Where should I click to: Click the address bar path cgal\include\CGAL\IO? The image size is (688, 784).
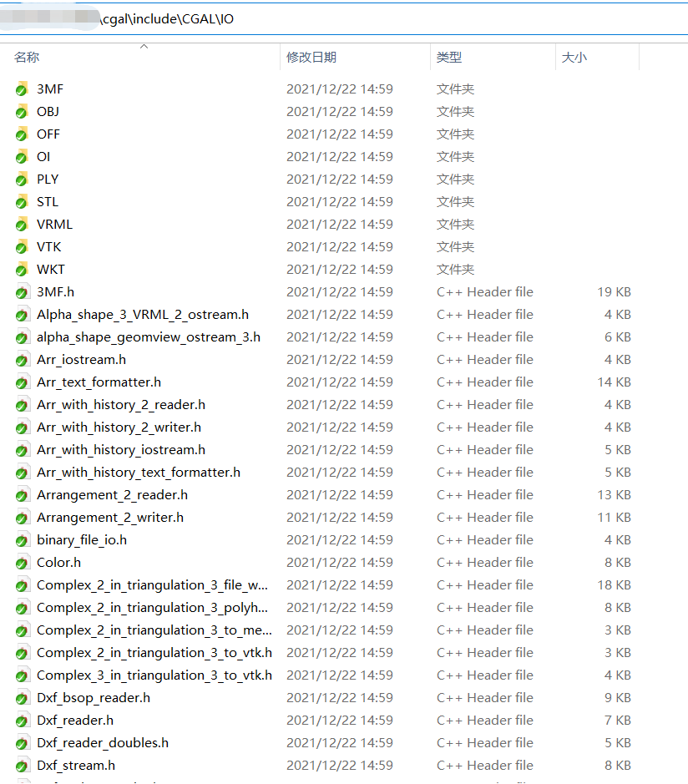[x=167, y=19]
